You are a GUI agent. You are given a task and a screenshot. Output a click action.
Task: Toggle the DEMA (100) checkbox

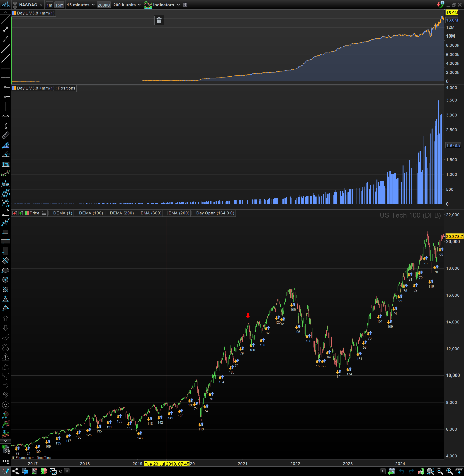tap(76, 213)
